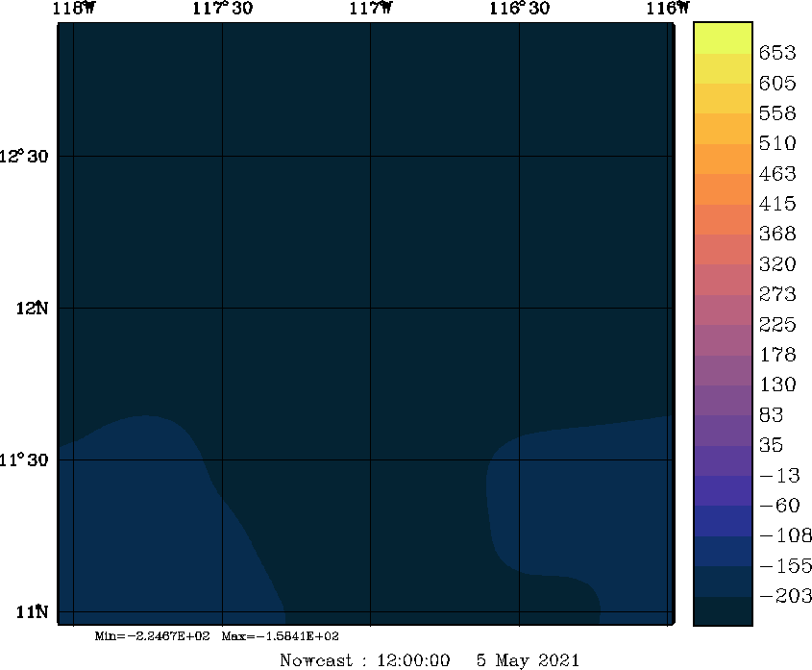
Task: Click the 11N latitude label
Action: (32, 612)
